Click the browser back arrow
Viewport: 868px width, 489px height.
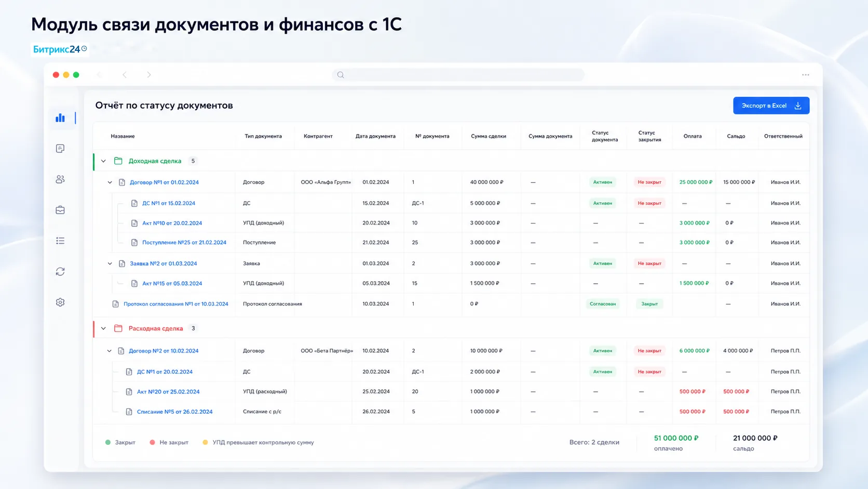pyautogui.click(x=125, y=75)
